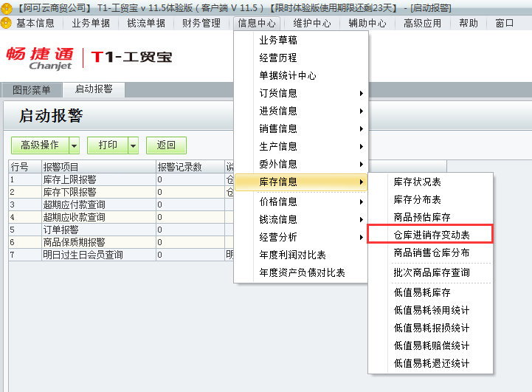The height and width of the screenshot is (392, 532).
Task: Open 商品预估库存 submenu item
Action: (x=430, y=217)
